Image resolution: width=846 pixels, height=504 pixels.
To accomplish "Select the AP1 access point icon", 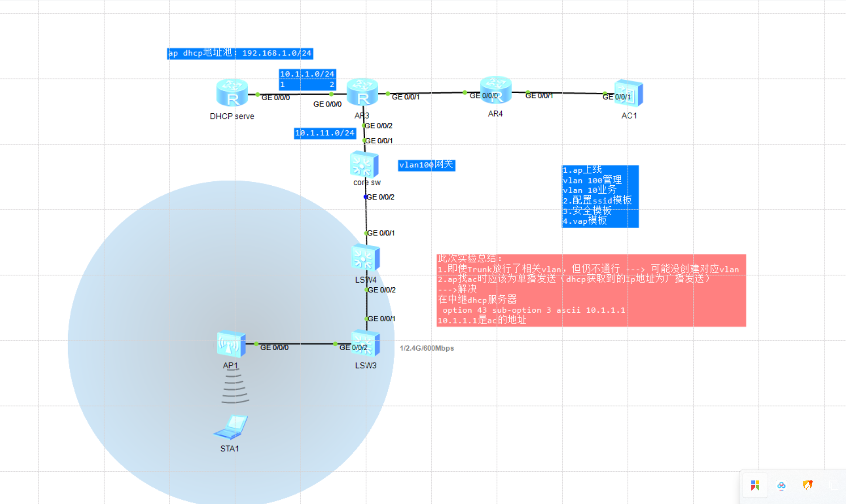I will 231,344.
